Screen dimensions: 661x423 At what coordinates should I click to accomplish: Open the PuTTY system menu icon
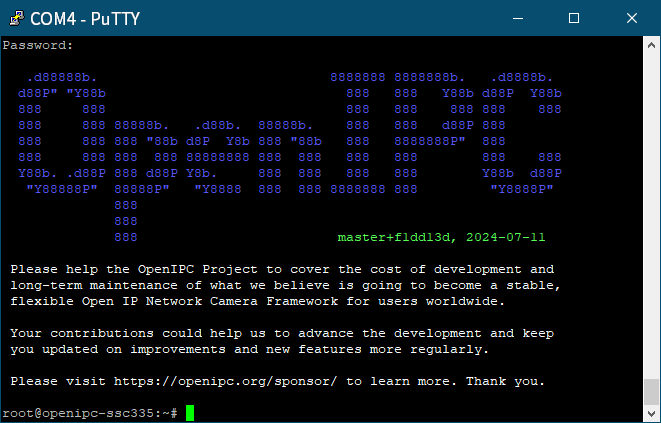(x=17, y=19)
